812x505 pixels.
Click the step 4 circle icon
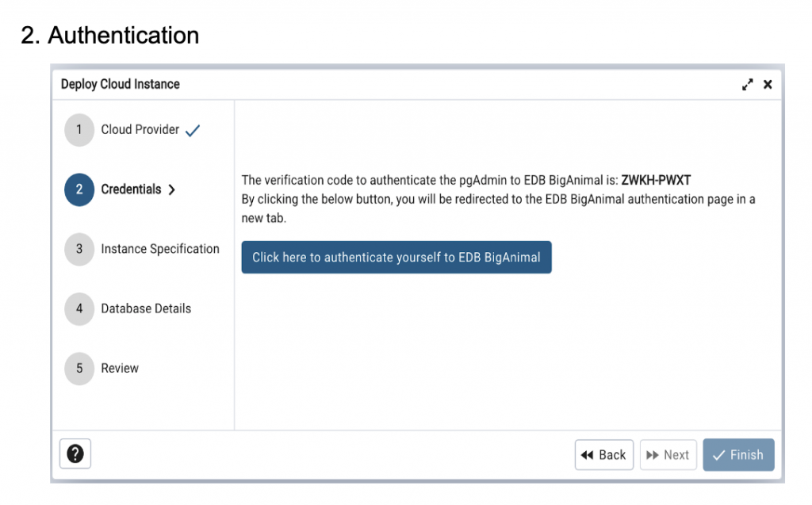(79, 308)
